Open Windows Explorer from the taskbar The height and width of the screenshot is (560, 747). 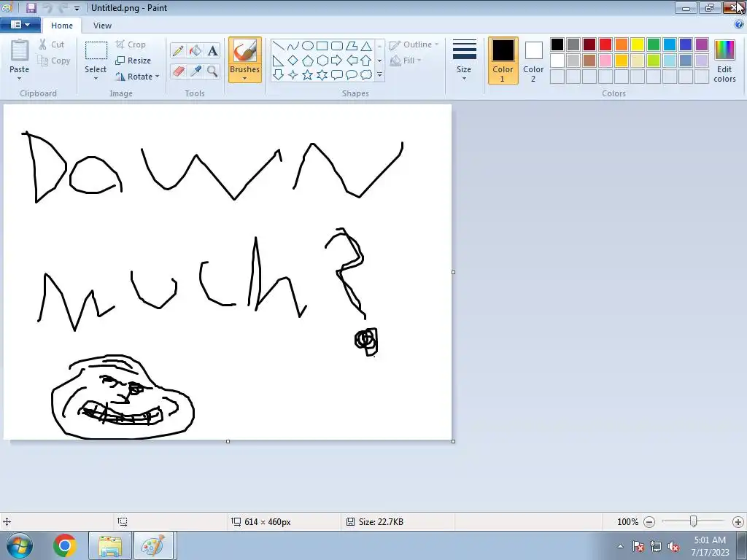pyautogui.click(x=110, y=545)
